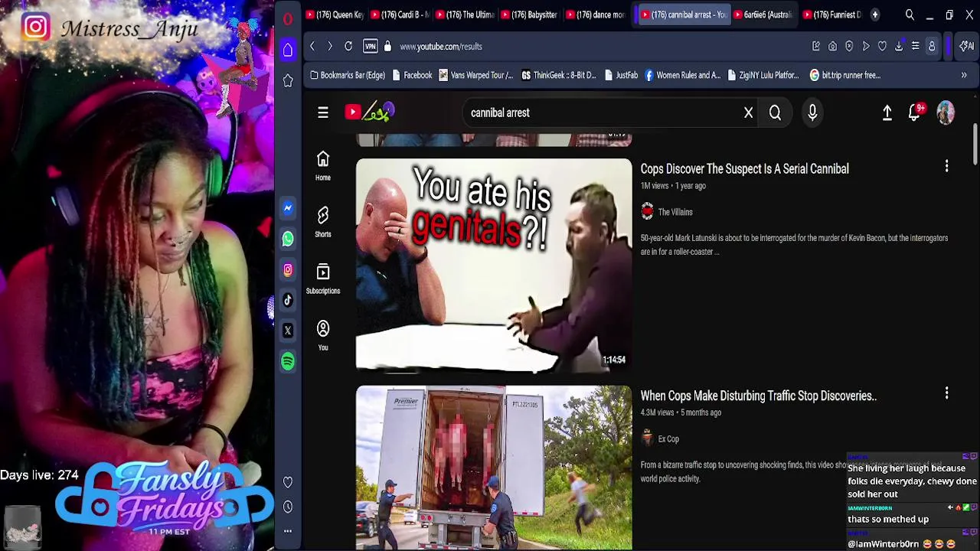Open the History clock in the Opera sidebar
Image resolution: width=980 pixels, height=551 pixels.
pos(288,507)
